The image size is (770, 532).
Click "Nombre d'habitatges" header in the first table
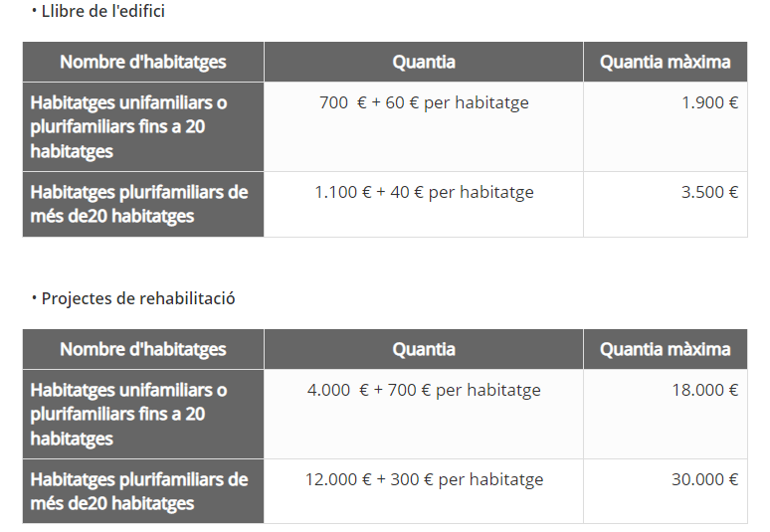coord(143,62)
